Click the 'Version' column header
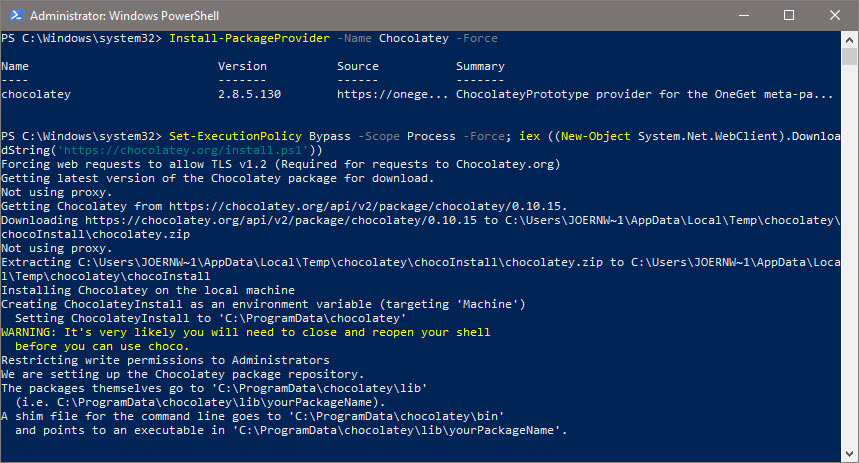Image resolution: width=859 pixels, height=463 pixels. pos(242,67)
